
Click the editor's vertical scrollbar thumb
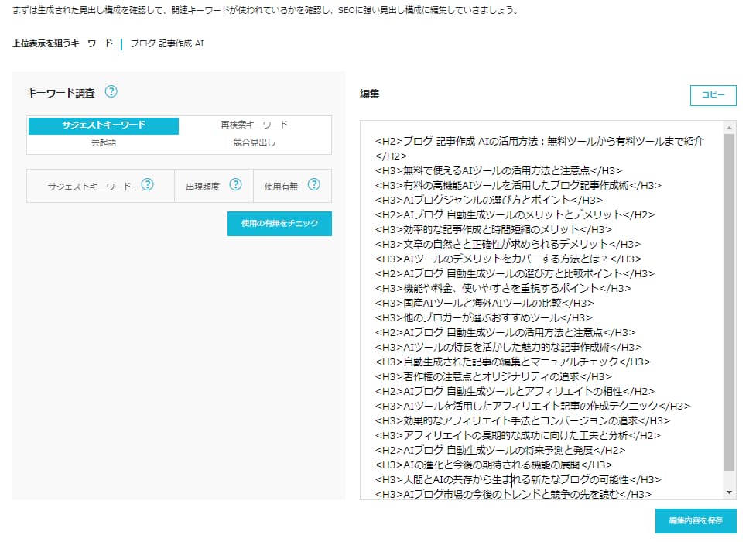(729, 302)
